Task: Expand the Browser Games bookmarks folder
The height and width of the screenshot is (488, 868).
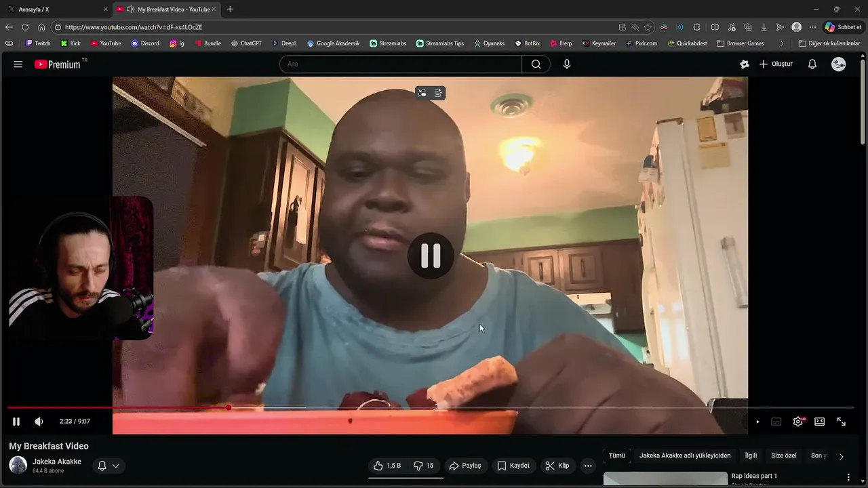Action: [741, 43]
